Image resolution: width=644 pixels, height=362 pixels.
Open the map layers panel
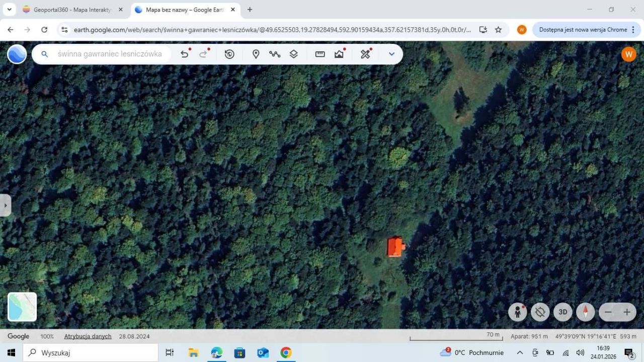294,54
